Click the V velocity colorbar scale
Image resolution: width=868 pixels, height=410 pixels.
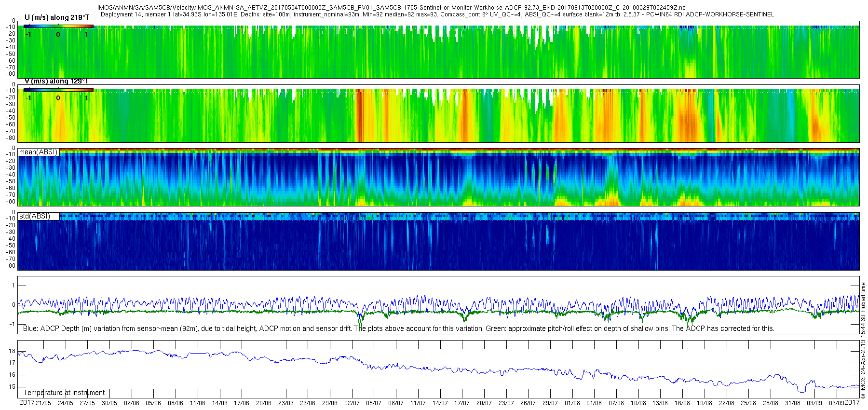tap(58, 90)
